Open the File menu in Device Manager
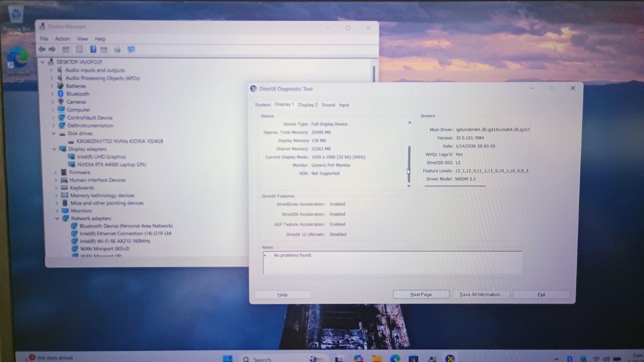Viewport: 644px width, 362px height. 44,39
